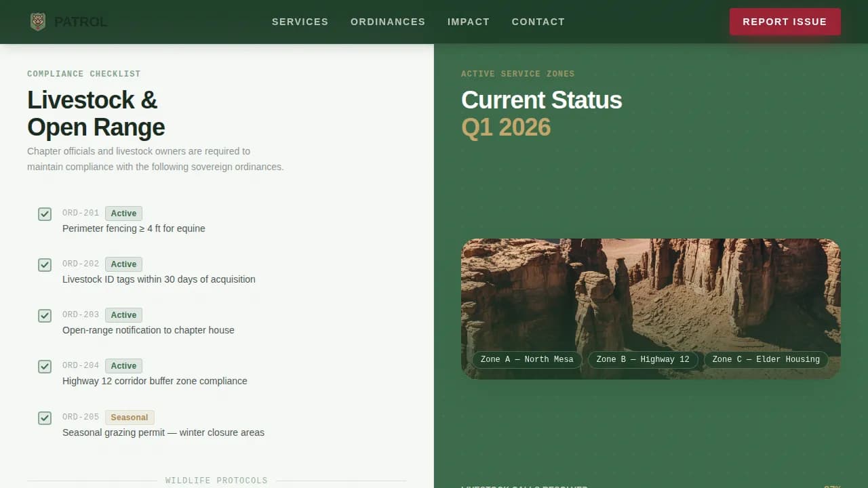Select the Zone A — North Mesa chip
Image resolution: width=868 pixels, height=488 pixels.
click(527, 360)
